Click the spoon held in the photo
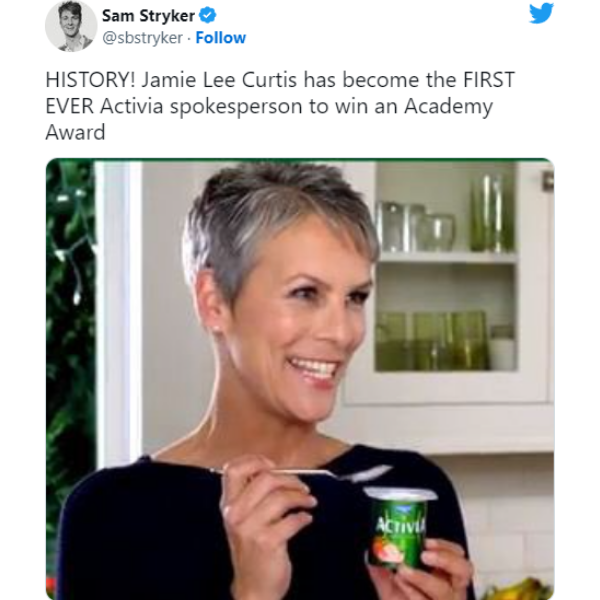The height and width of the screenshot is (600, 600). 302,473
